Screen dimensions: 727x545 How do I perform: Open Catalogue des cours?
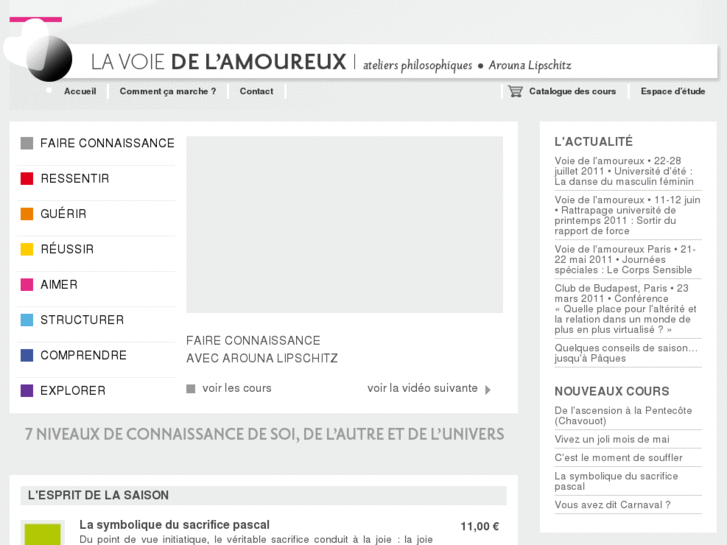[573, 91]
